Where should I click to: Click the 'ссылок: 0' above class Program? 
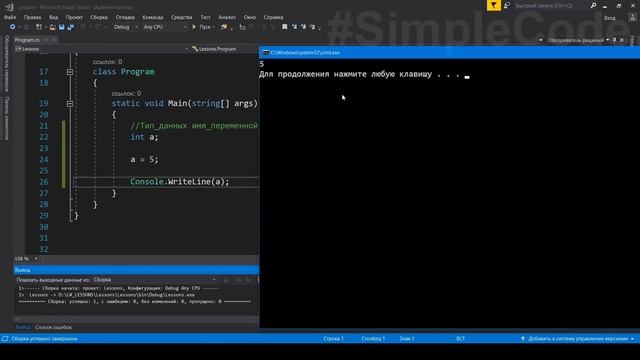(x=107, y=62)
